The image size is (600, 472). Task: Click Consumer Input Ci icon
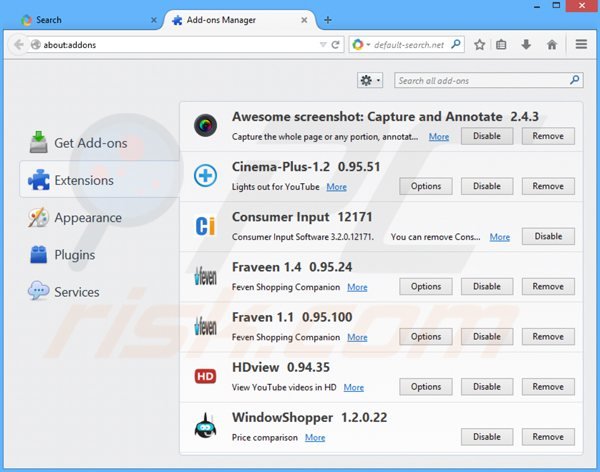pos(205,226)
